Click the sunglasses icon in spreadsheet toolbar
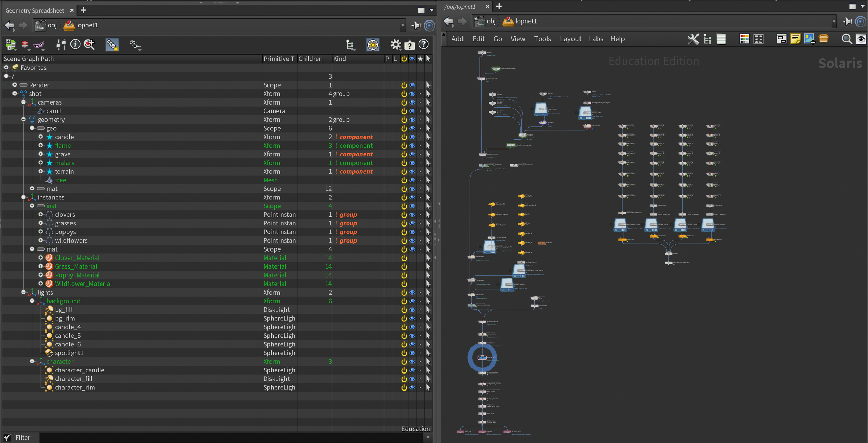The width and height of the screenshot is (868, 443). [x=135, y=44]
